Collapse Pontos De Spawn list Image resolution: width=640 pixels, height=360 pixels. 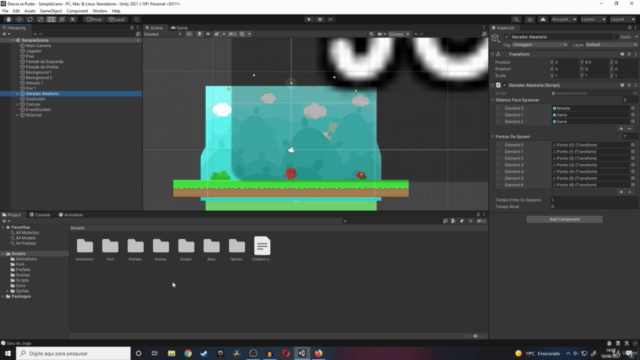[493, 137]
